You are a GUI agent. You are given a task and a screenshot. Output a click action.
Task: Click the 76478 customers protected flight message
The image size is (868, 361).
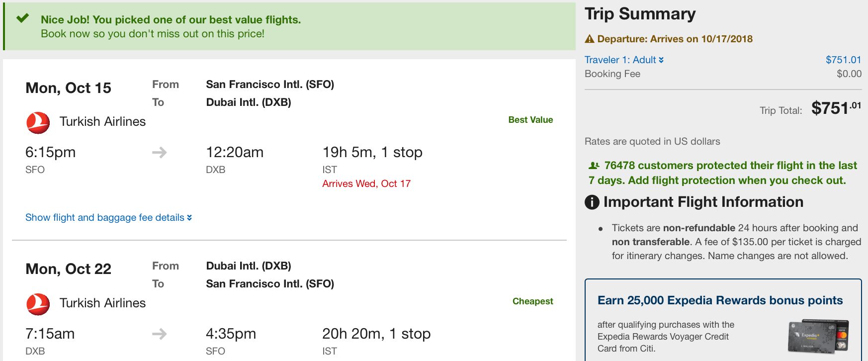723,173
